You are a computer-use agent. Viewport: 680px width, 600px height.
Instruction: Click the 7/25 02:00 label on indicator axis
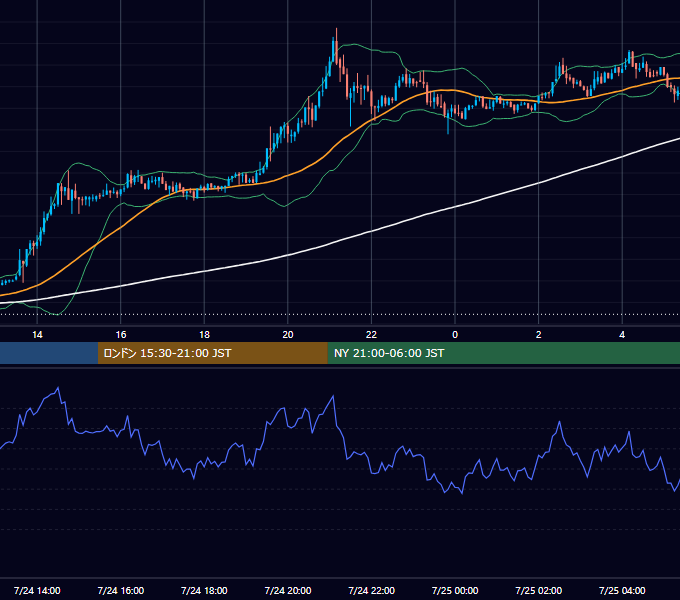[x=539, y=590]
